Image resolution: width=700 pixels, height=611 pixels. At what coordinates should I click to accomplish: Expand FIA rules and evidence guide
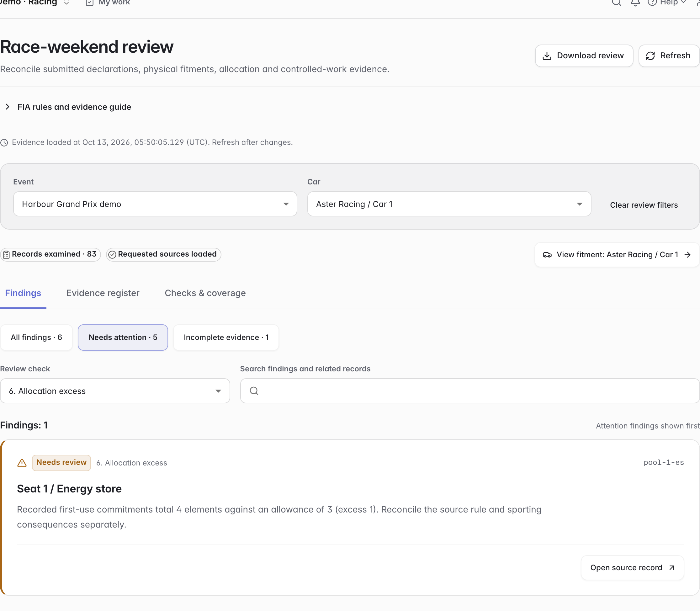pyautogui.click(x=68, y=107)
